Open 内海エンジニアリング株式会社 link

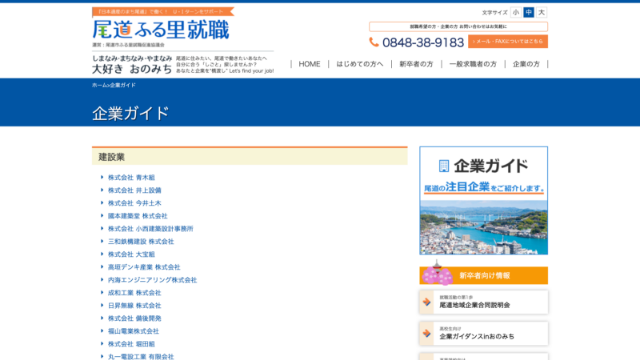click(x=152, y=280)
